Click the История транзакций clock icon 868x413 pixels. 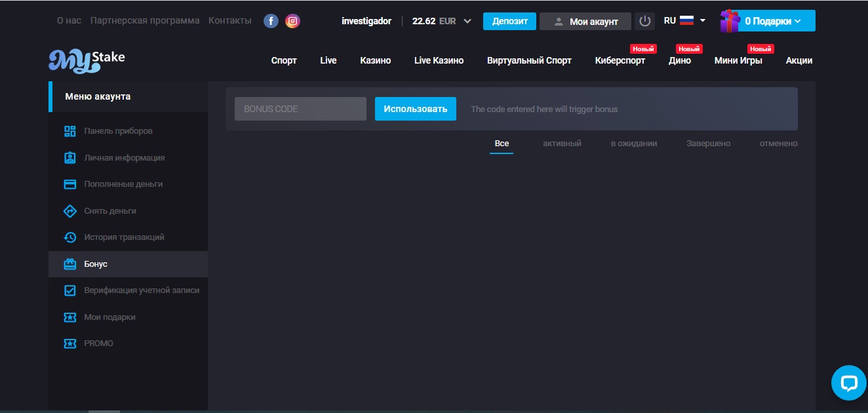(x=70, y=237)
